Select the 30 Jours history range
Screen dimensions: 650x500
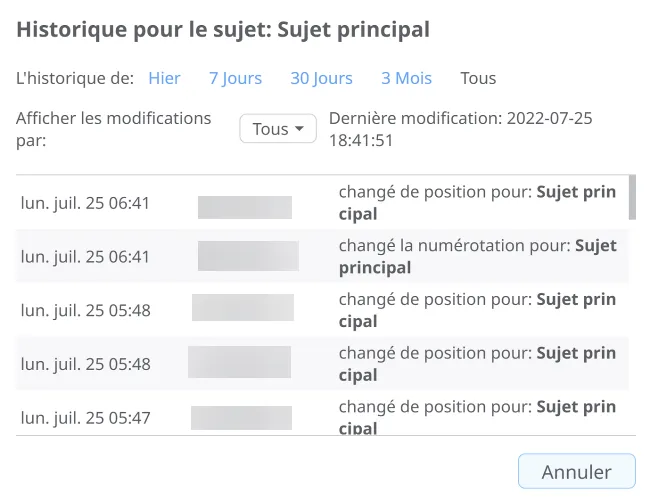pos(321,78)
